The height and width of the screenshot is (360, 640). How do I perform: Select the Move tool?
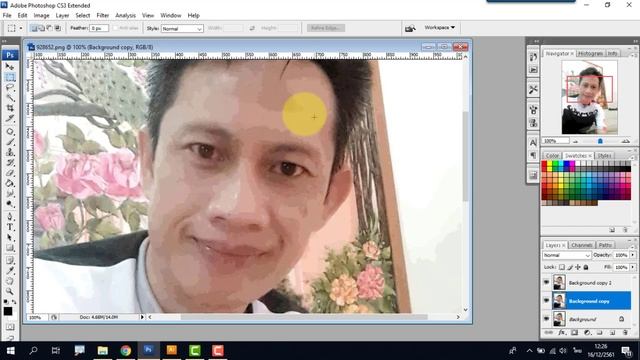point(10,67)
